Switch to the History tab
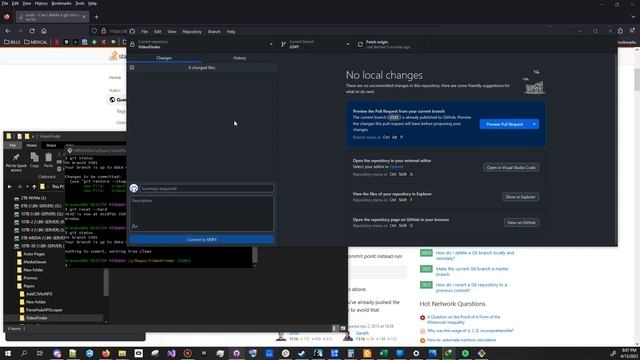The height and width of the screenshot is (360, 640). (x=240, y=58)
